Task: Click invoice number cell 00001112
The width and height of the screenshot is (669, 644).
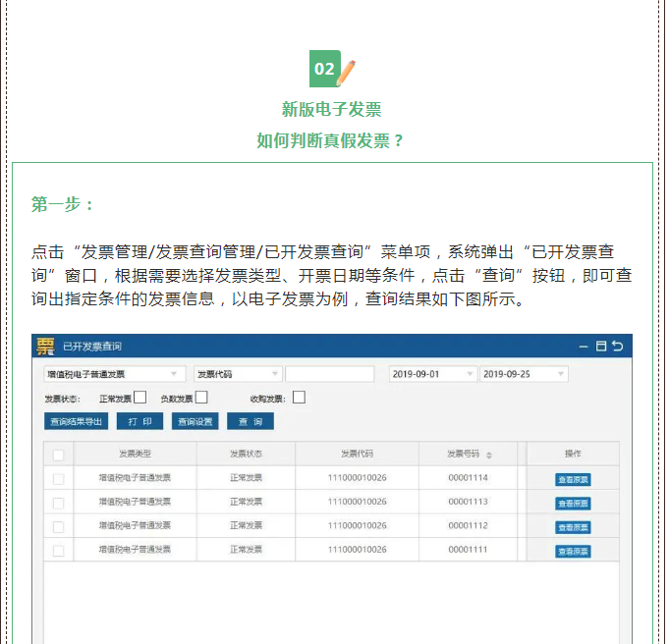Action: [468, 525]
